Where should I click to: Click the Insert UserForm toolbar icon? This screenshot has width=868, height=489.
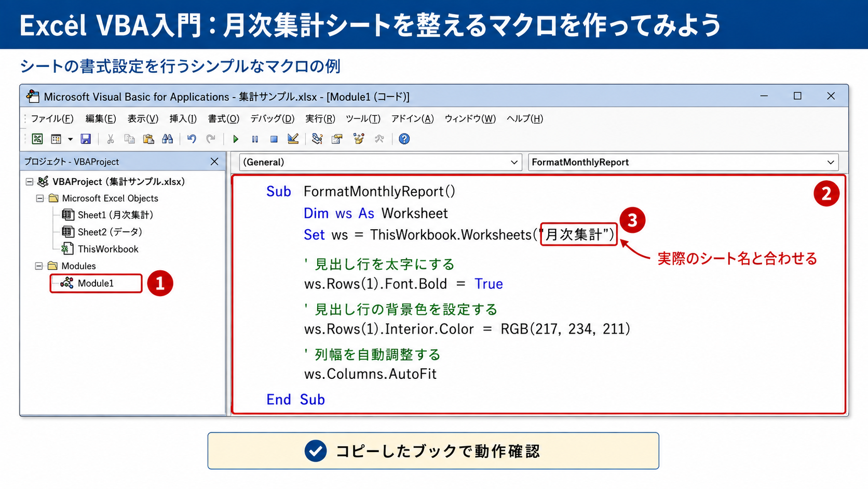point(56,139)
